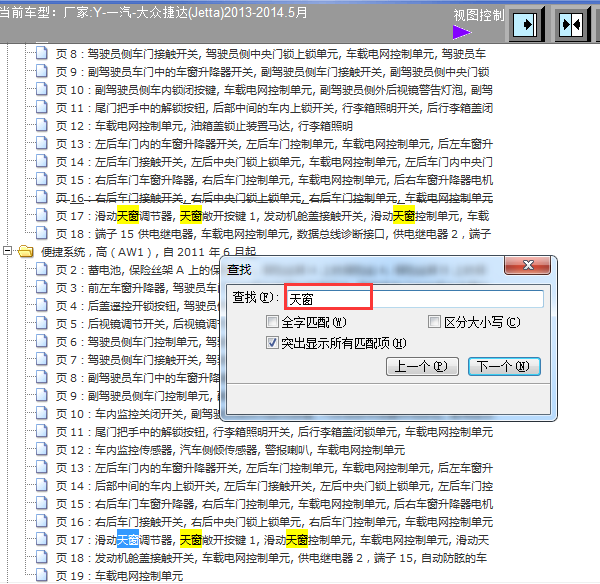This screenshot has width=600, height=584.
Task: Click the 当前车型 Jetta 2013-2014.5月 header text
Action: [x=153, y=13]
